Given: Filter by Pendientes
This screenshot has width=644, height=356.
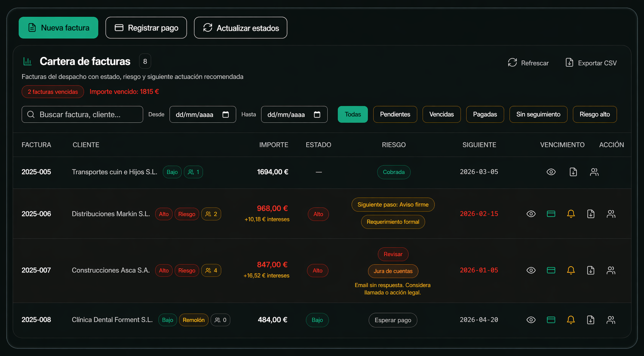Looking at the screenshot, I should (395, 114).
